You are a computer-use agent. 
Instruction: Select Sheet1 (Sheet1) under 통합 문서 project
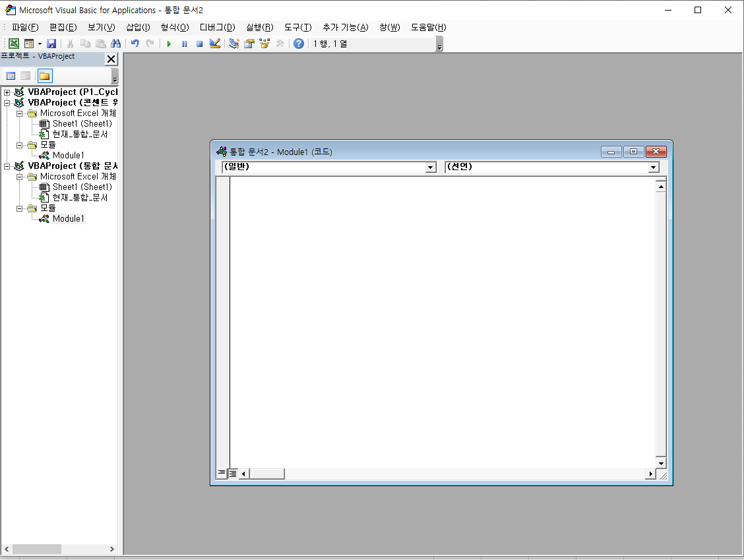pos(82,187)
